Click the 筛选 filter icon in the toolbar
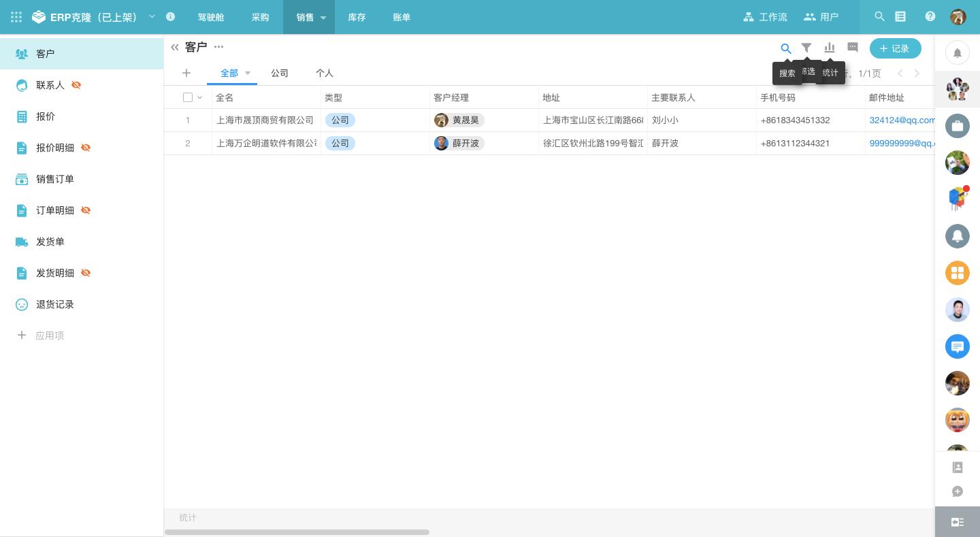Screen dimensions: 980x537 point(807,48)
